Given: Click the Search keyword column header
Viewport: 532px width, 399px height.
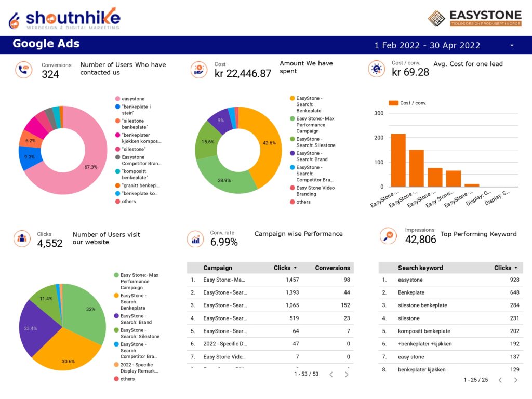Looking at the screenshot, I should [x=420, y=268].
